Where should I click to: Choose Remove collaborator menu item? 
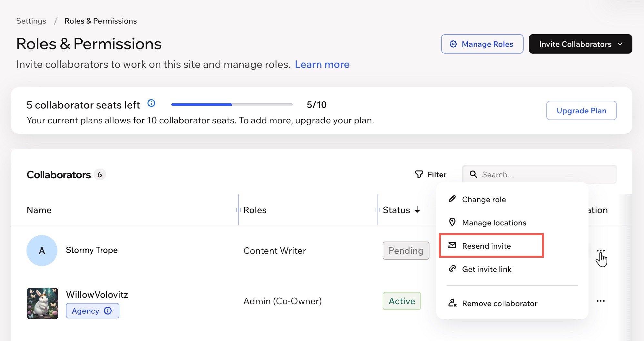point(512,303)
